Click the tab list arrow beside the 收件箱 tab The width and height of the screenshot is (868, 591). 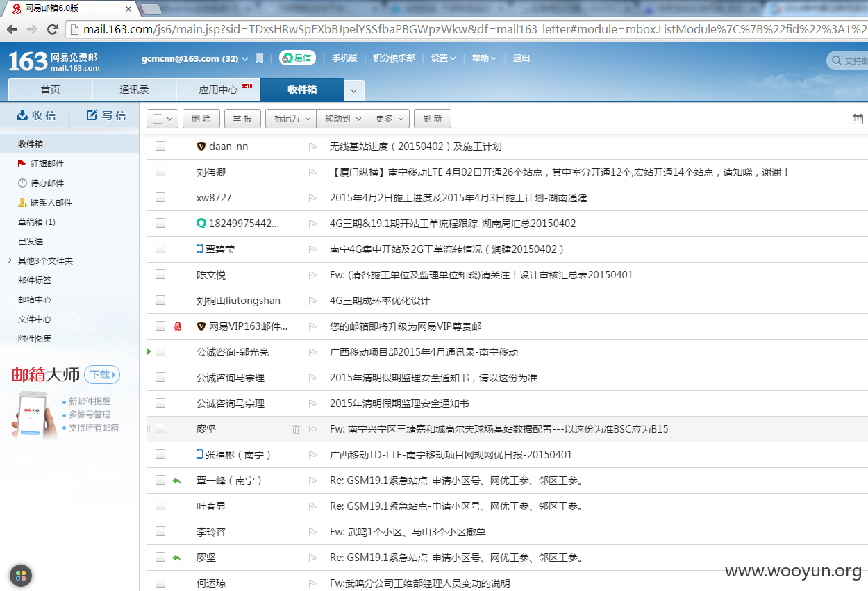click(354, 91)
